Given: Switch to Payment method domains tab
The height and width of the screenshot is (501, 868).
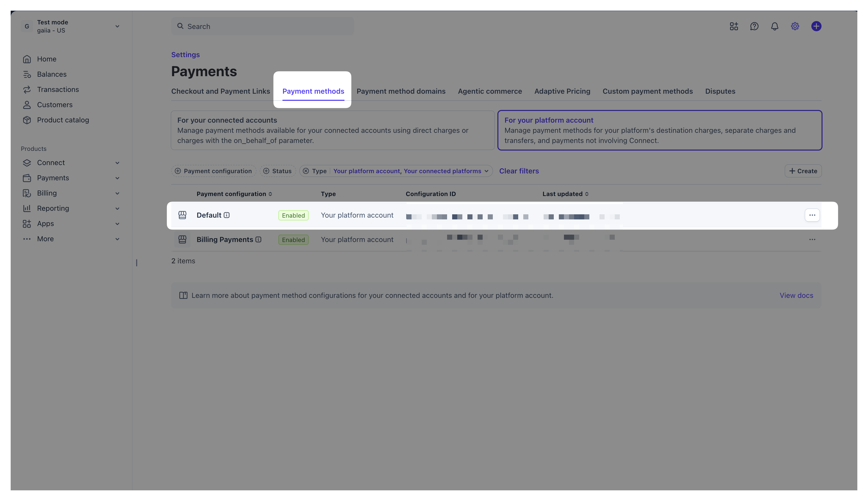Looking at the screenshot, I should [401, 91].
